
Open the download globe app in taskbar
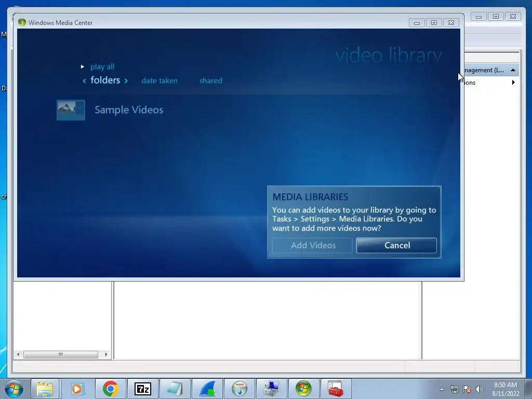240,389
